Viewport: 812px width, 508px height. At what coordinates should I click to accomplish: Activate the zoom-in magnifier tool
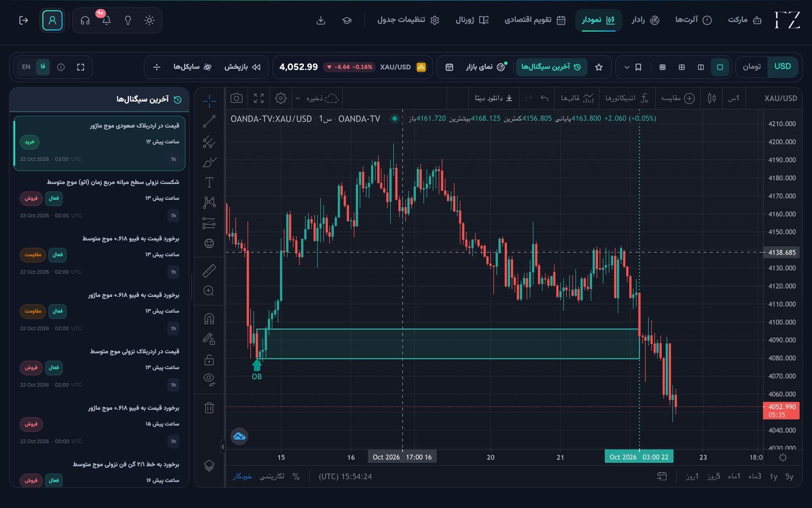click(x=209, y=291)
